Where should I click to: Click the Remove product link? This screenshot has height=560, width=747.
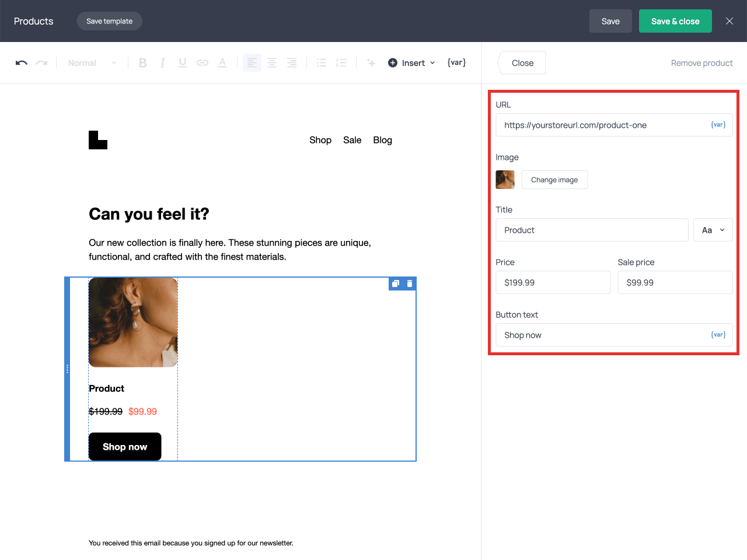tap(701, 62)
